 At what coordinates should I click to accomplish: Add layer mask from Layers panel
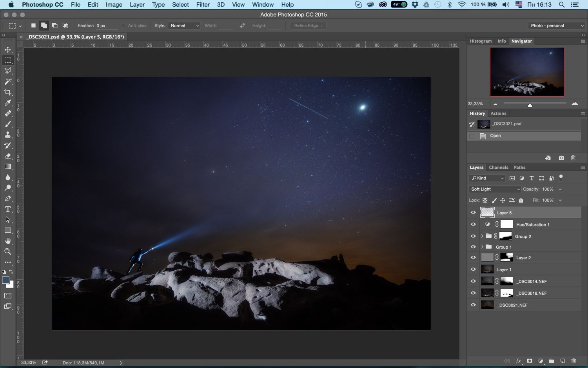click(530, 361)
